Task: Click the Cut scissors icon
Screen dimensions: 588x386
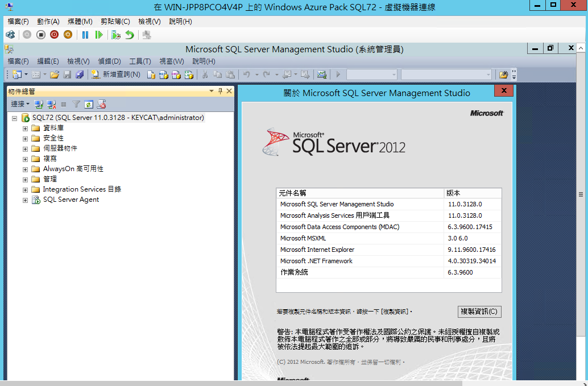Action: click(205, 74)
